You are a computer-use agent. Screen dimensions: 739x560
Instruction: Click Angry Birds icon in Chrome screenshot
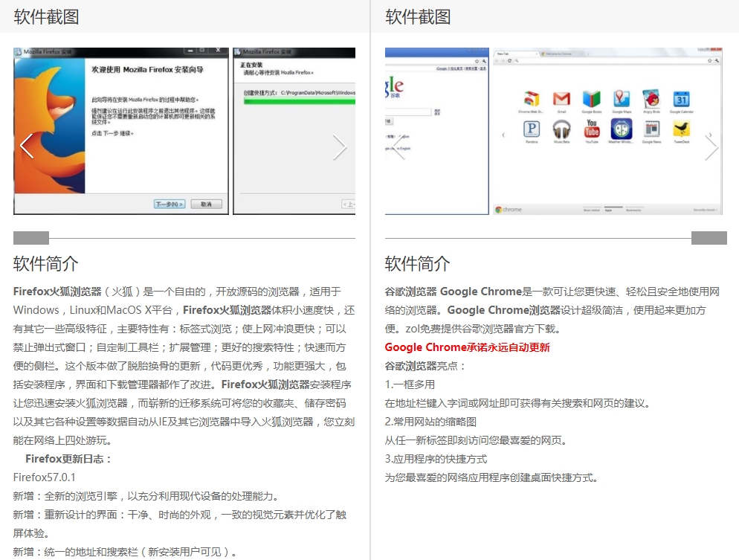(x=651, y=99)
